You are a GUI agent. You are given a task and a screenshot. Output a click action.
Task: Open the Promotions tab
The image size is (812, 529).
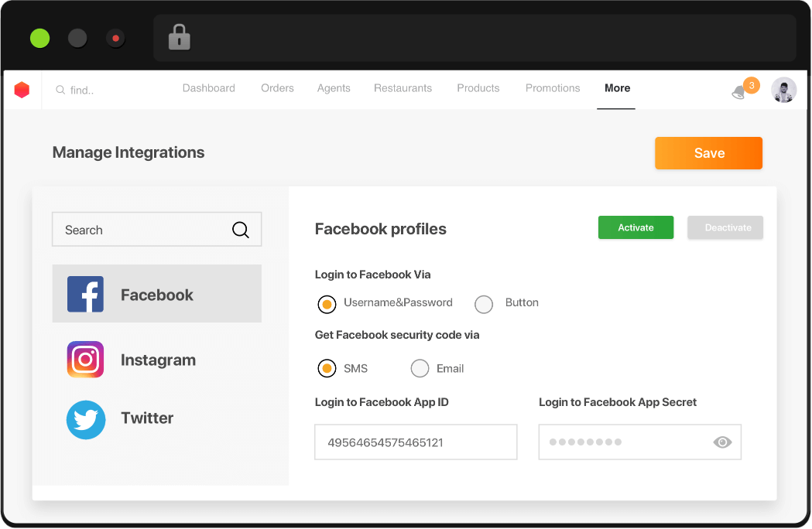coord(553,88)
